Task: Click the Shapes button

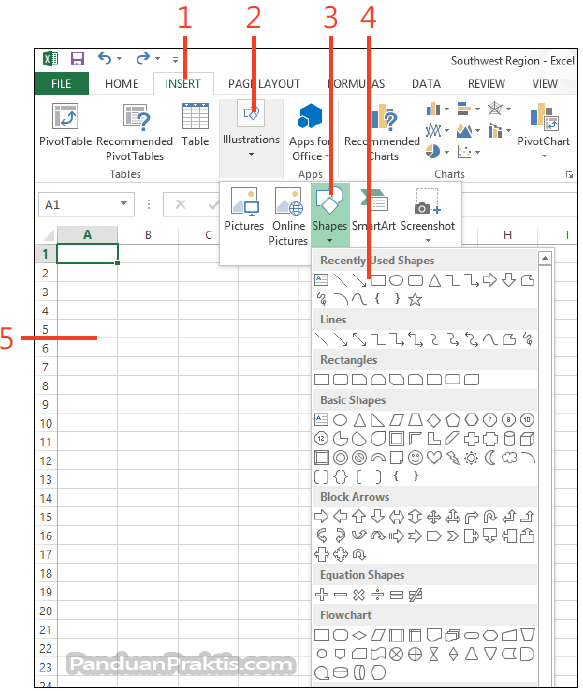Action: click(x=330, y=215)
